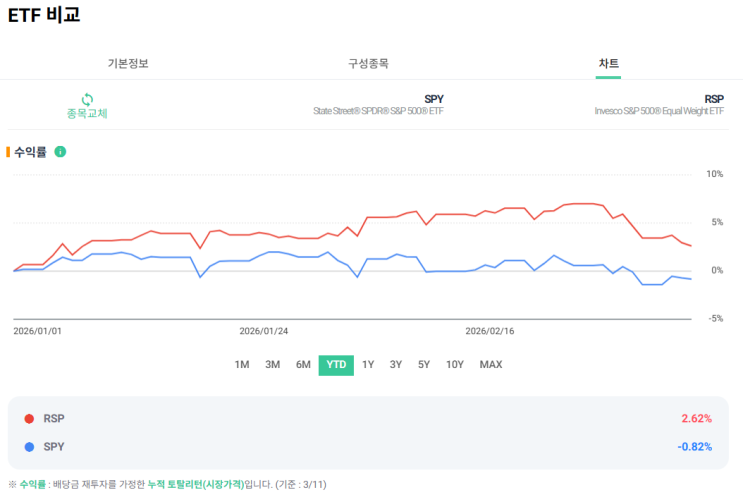
Task: Click the 5% axis label
Action: point(717,222)
